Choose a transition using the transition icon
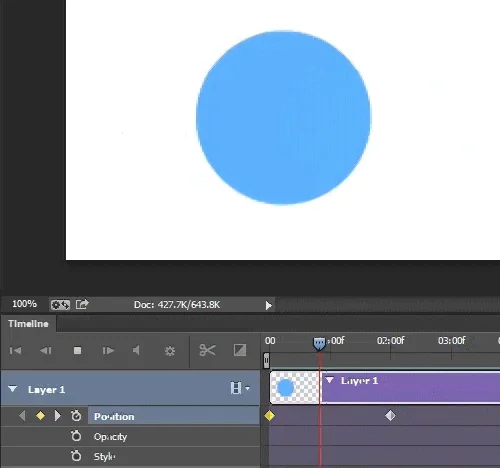The width and height of the screenshot is (500, 468). coord(240,350)
